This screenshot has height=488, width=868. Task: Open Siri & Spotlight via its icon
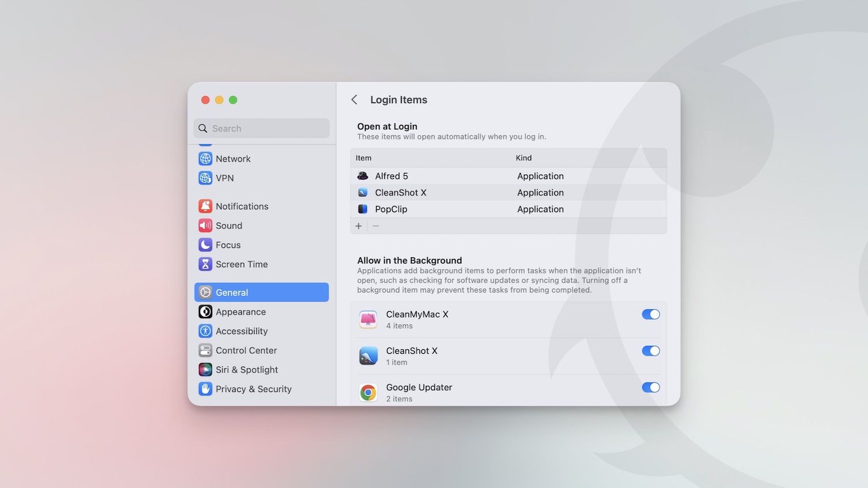pyautogui.click(x=205, y=369)
